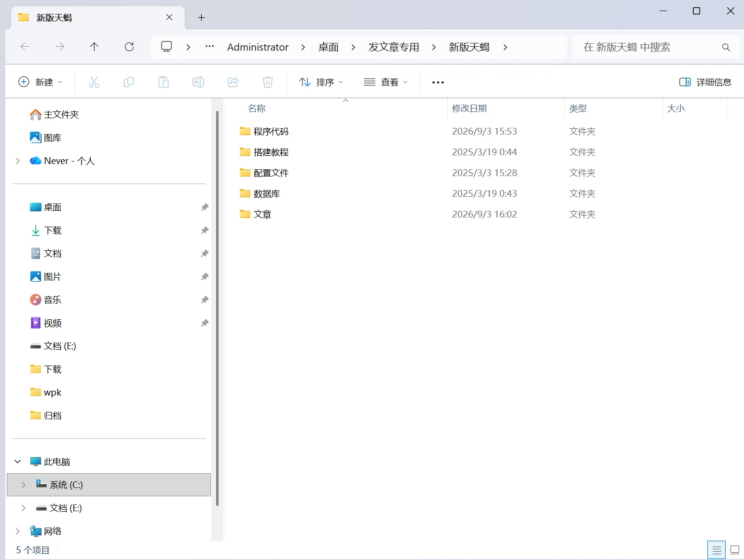This screenshot has height=560, width=744.
Task: Open a new tab with plus button
Action: [201, 18]
